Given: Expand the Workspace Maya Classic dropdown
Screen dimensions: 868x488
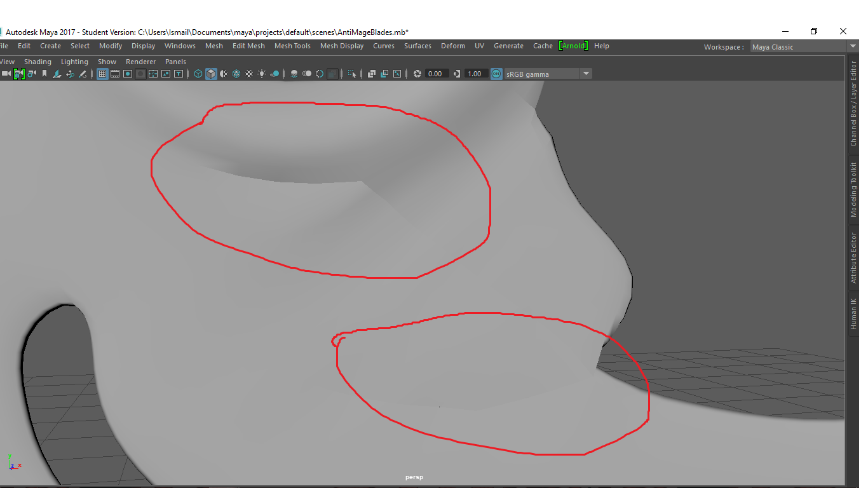Looking at the screenshot, I should 853,46.
